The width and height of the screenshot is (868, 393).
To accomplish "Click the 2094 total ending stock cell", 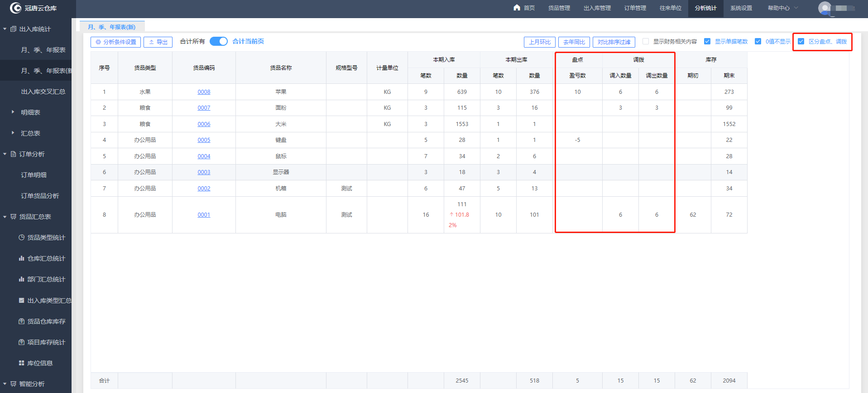I will [x=729, y=381].
